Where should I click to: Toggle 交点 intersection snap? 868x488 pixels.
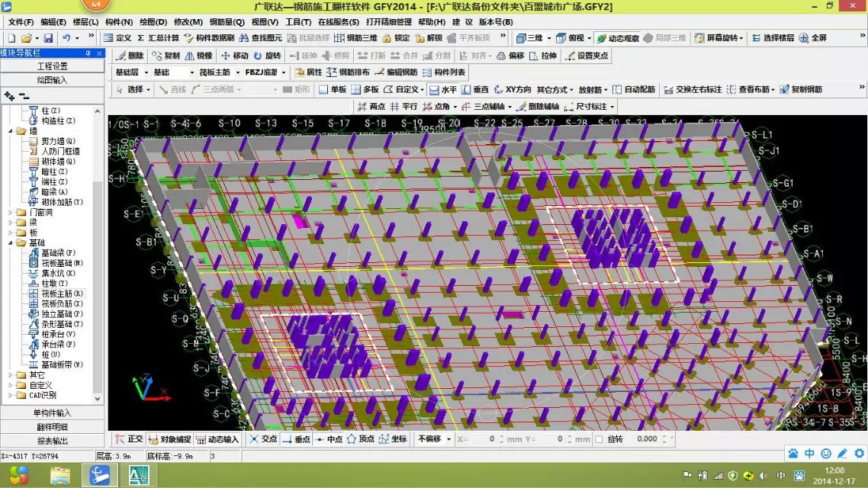click(x=263, y=439)
